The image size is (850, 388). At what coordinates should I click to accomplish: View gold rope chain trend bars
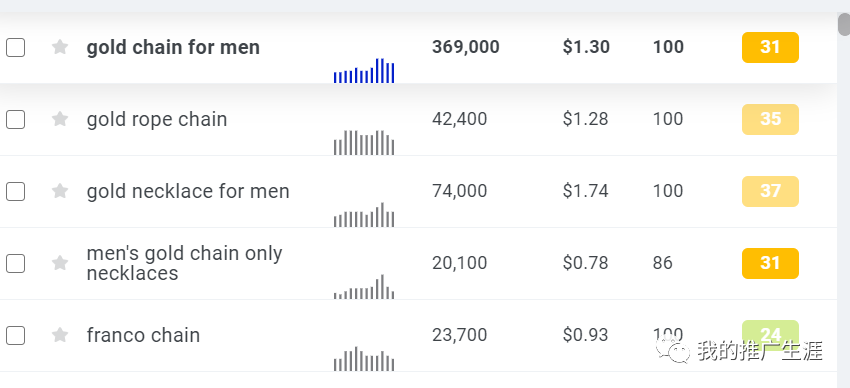click(364, 143)
